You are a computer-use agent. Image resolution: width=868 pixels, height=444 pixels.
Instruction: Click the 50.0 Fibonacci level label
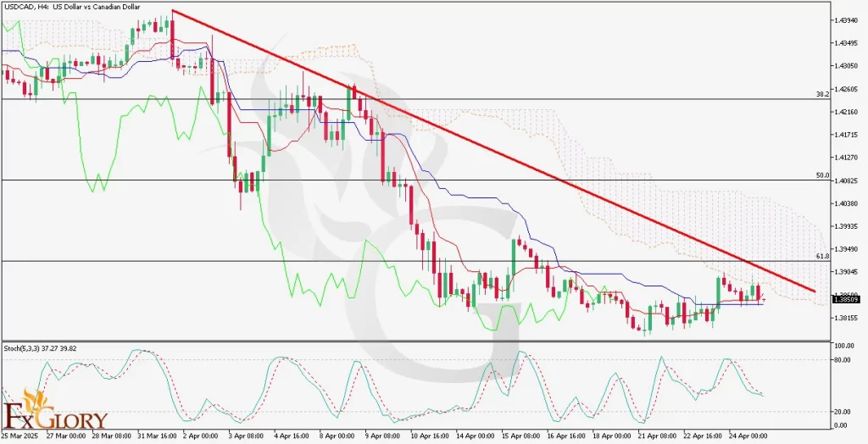[823, 175]
